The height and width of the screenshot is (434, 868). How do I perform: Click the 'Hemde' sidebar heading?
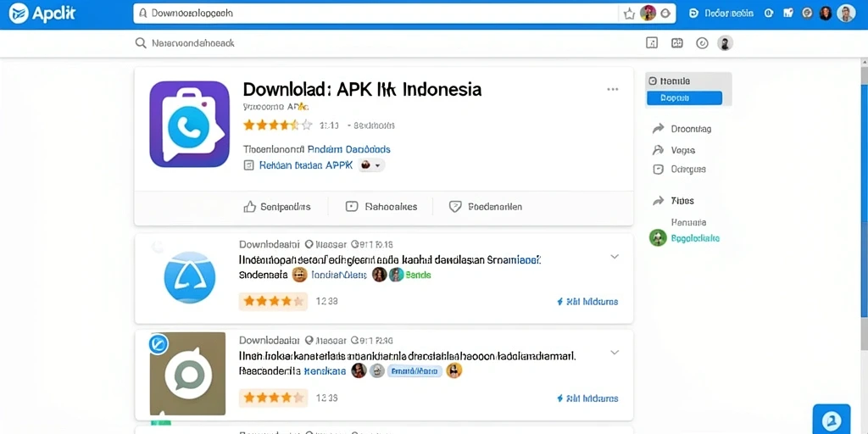pyautogui.click(x=670, y=81)
